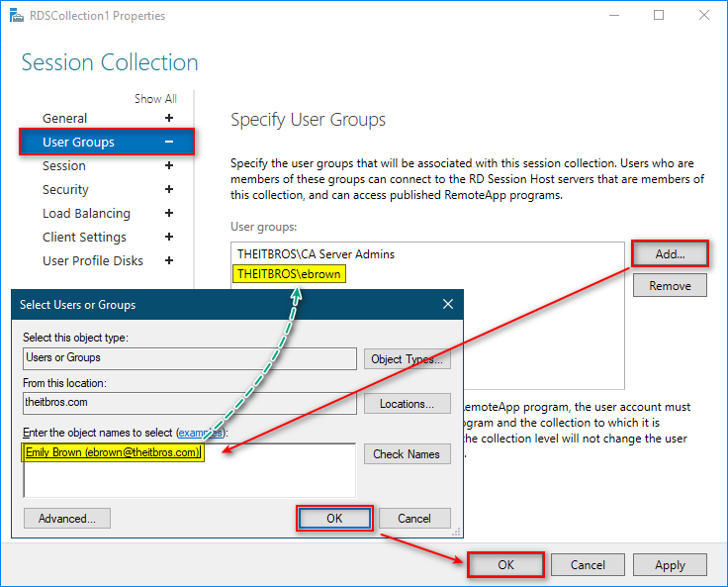This screenshot has width=728, height=587.
Task: Click the Add... user group button
Action: click(x=670, y=253)
